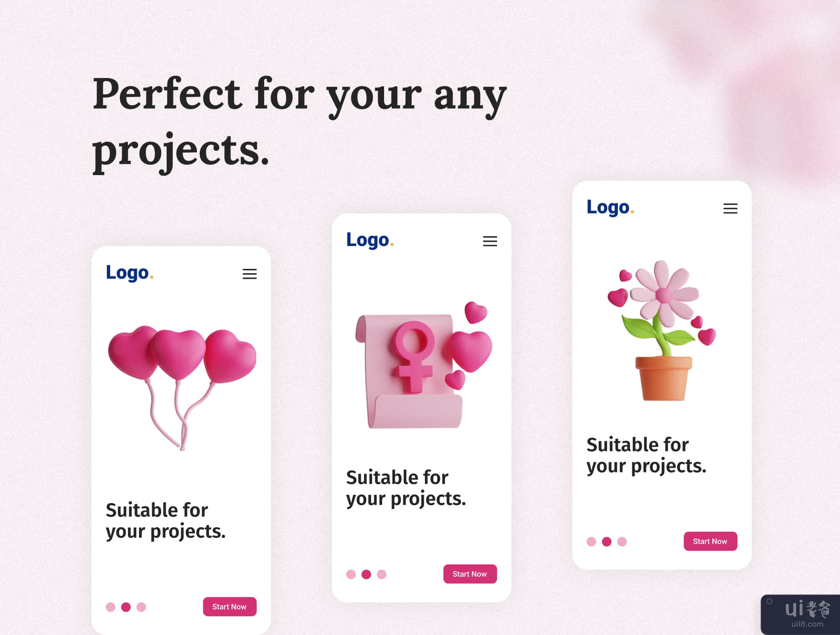Image resolution: width=840 pixels, height=635 pixels.
Task: Click the 'Perfect for your any projects' heading
Action: (x=300, y=122)
